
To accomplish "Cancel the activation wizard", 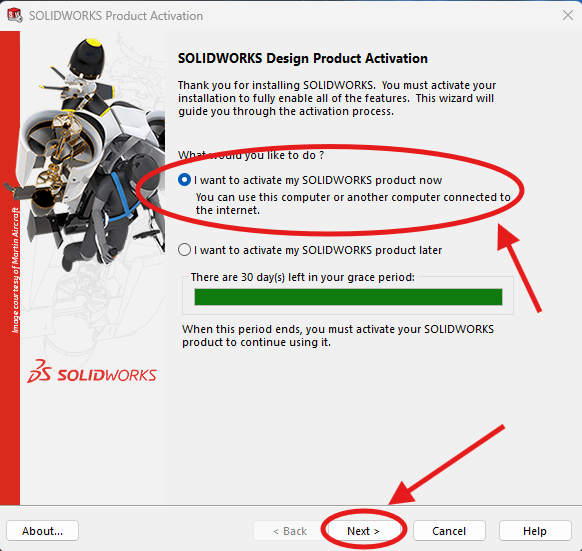I will [x=449, y=531].
